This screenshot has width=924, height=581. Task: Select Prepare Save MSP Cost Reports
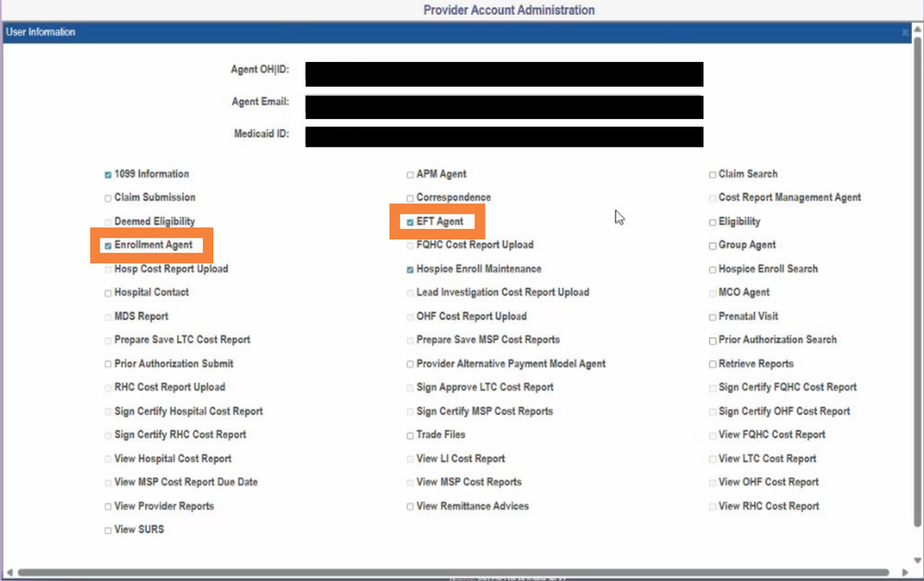coord(410,341)
